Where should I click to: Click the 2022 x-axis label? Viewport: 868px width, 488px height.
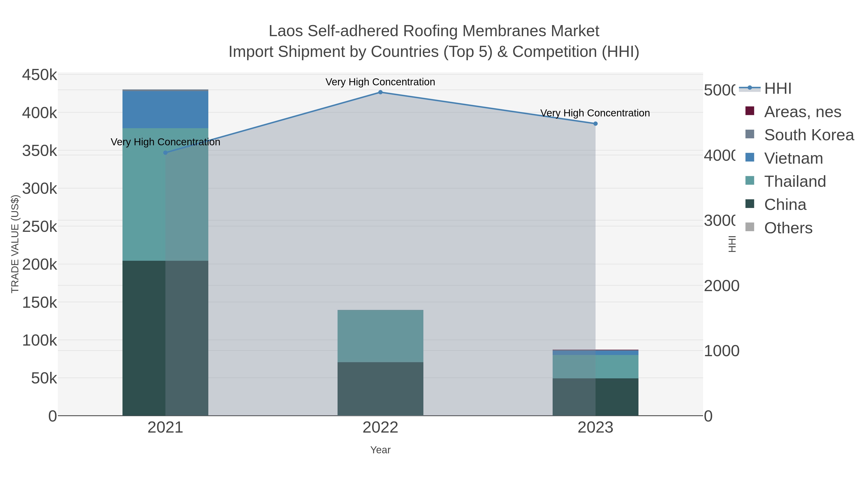(380, 428)
